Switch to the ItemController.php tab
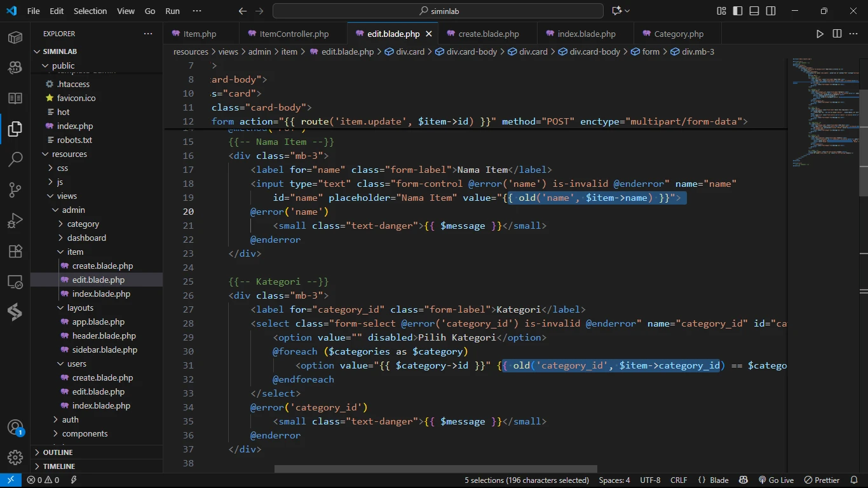 pos(294,34)
